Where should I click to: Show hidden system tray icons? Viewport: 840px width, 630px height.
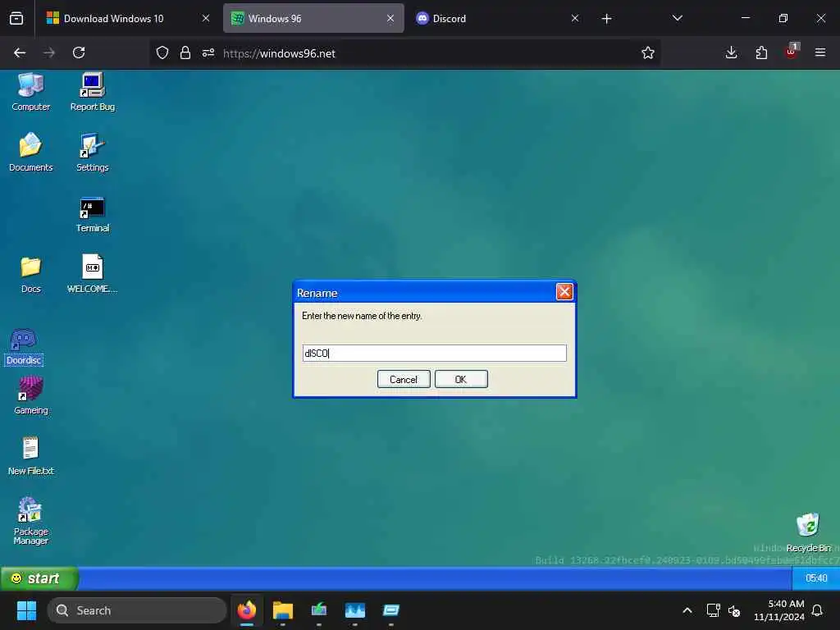pyautogui.click(x=687, y=610)
